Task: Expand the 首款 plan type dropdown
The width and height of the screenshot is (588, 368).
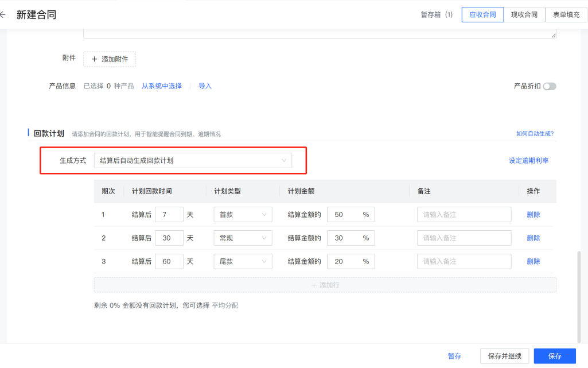Action: (243, 215)
